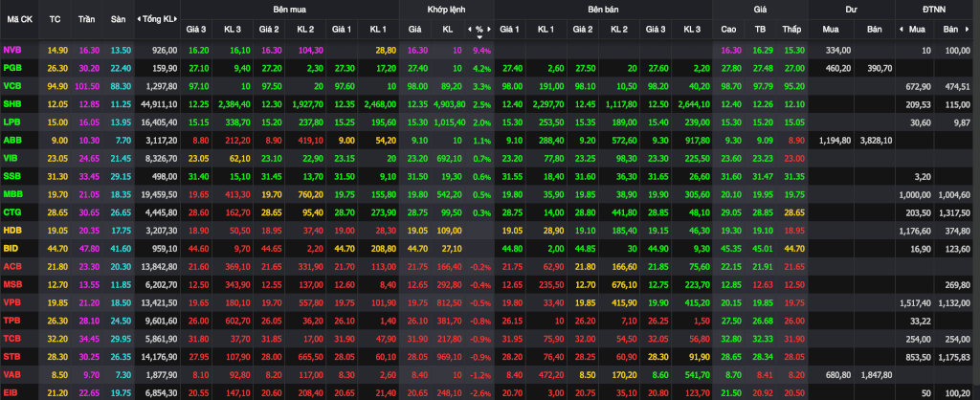Viewport: 980px width, 400px height.
Task: Click right arrow next to % header
Action: [x=490, y=30]
